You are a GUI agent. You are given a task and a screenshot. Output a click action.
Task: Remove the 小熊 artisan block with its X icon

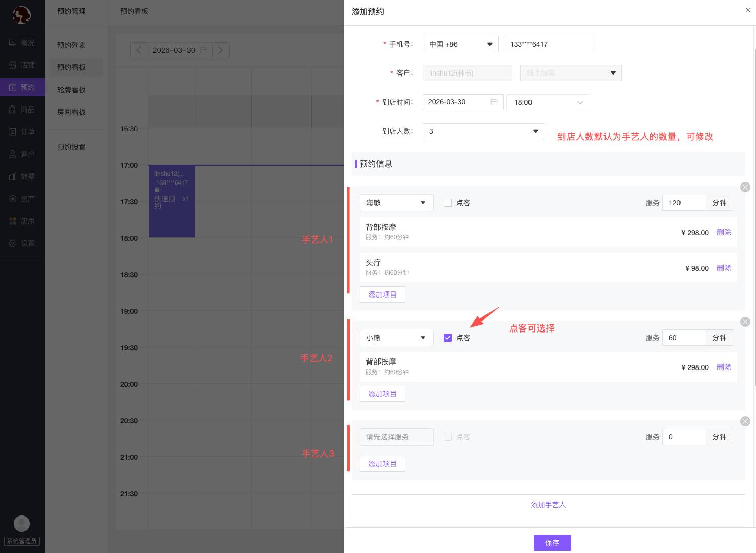tap(745, 322)
